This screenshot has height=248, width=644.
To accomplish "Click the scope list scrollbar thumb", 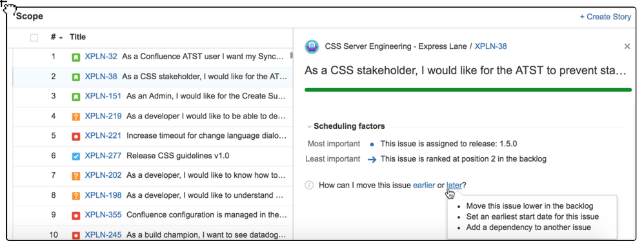I will tap(291, 56).
